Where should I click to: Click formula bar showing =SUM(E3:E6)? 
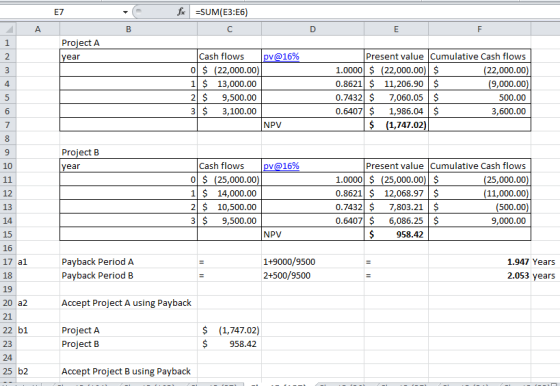point(374,12)
